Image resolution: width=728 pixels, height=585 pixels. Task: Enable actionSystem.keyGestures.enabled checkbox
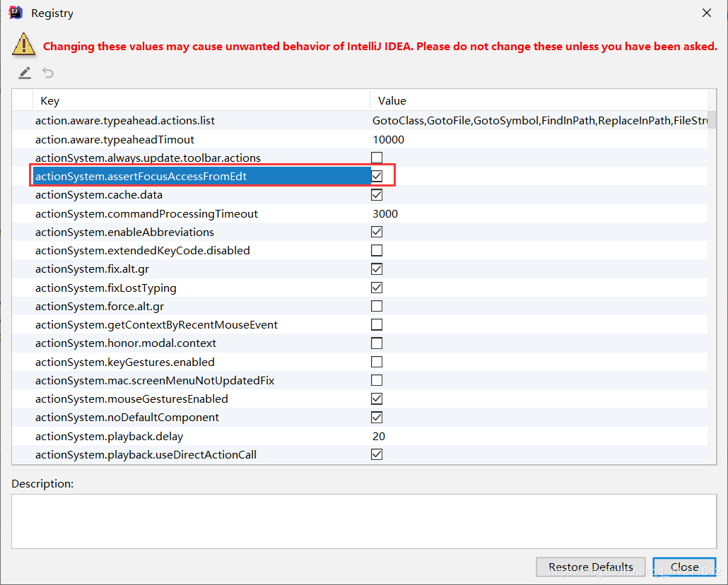[x=377, y=362]
